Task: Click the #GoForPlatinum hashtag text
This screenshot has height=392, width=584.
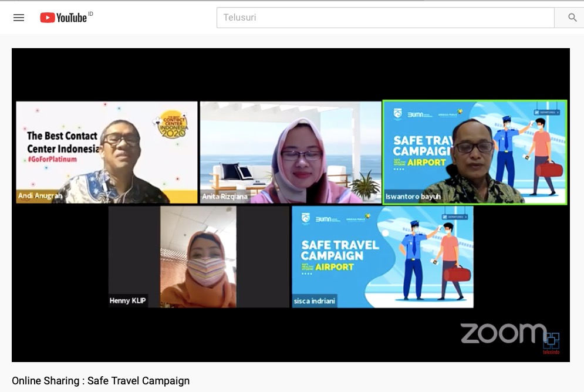Action: pos(52,160)
